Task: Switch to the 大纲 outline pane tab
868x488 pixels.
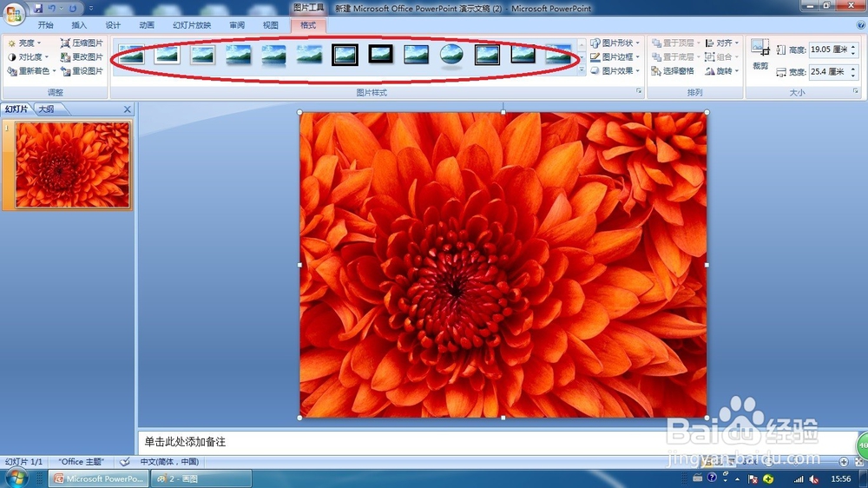Action: coord(47,109)
